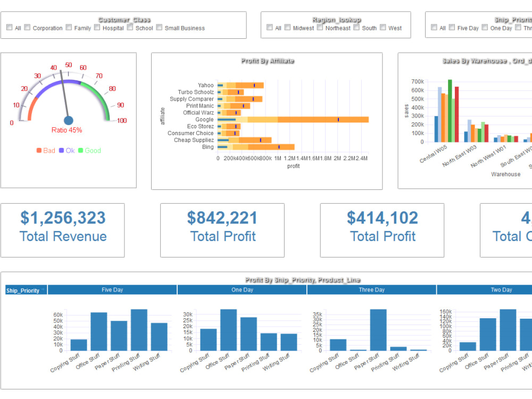Click the Supply Comparer affiliate label
Image resolution: width=532 pixels, height=399 pixels.
coord(192,99)
